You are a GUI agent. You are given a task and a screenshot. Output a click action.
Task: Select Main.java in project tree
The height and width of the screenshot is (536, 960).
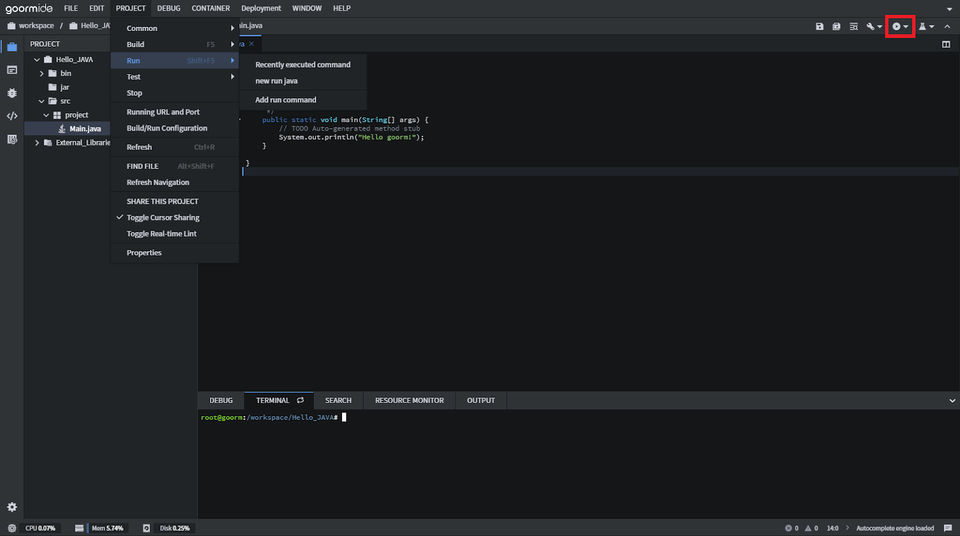[84, 129]
